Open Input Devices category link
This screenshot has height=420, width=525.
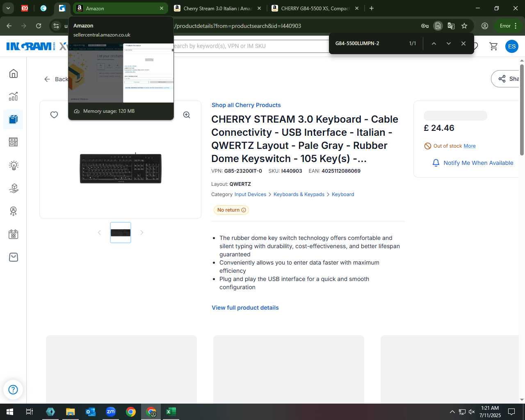(250, 194)
